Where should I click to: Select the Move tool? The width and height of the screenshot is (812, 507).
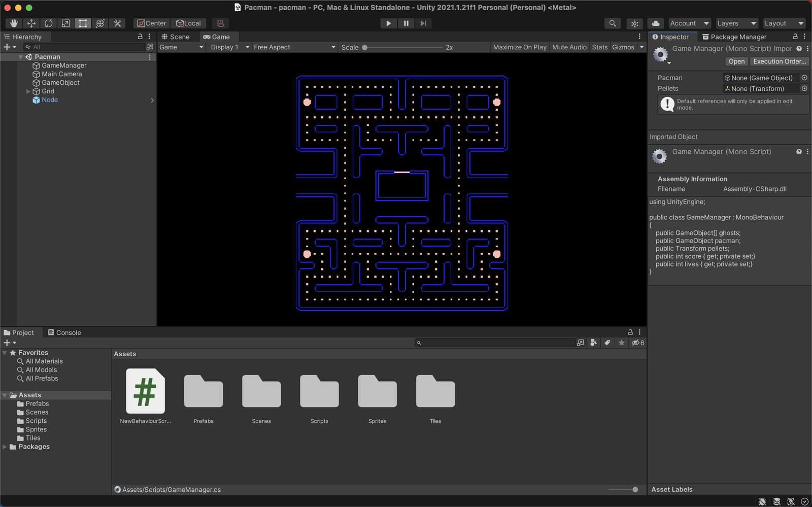(31, 23)
